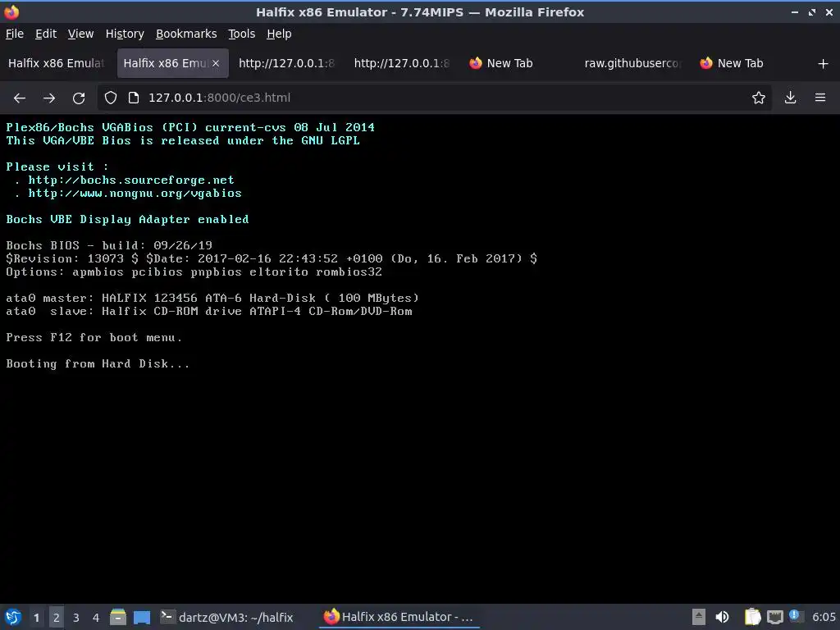The height and width of the screenshot is (630, 840).
Task: Switch to workspace 4
Action: (x=96, y=618)
